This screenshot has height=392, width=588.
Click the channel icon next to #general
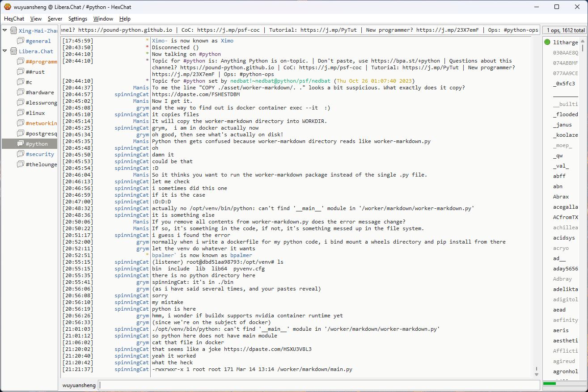click(21, 41)
